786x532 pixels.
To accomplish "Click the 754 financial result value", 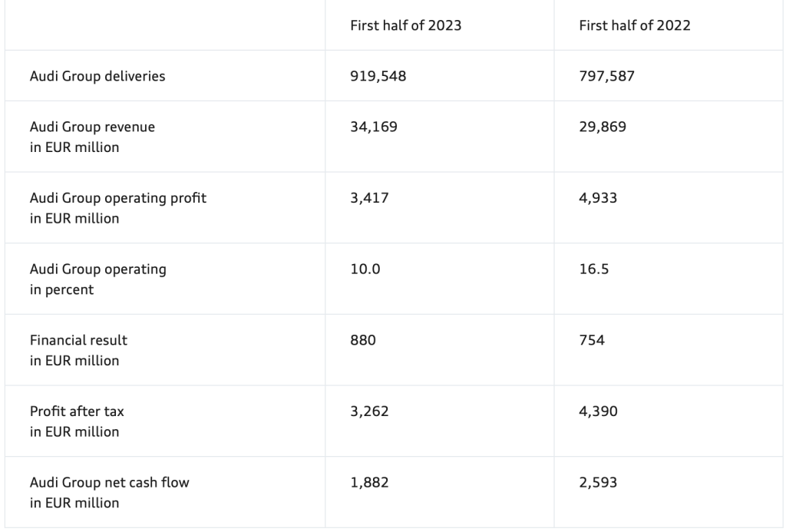I will tap(592, 340).
